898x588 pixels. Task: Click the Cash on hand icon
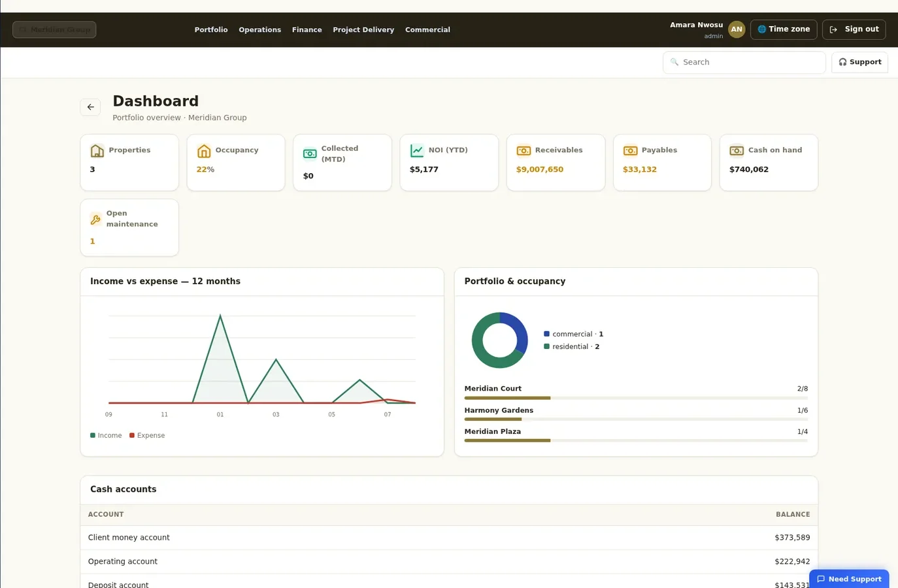[737, 151]
